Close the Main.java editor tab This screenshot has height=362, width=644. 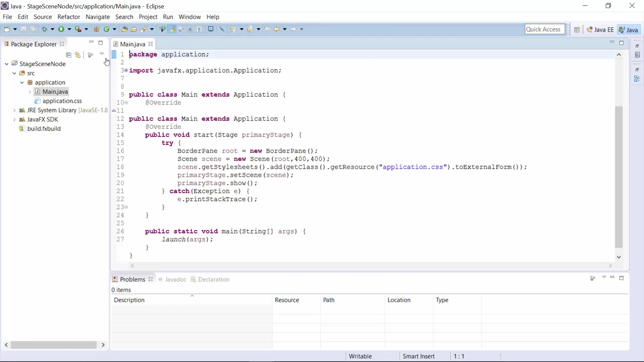coord(151,44)
